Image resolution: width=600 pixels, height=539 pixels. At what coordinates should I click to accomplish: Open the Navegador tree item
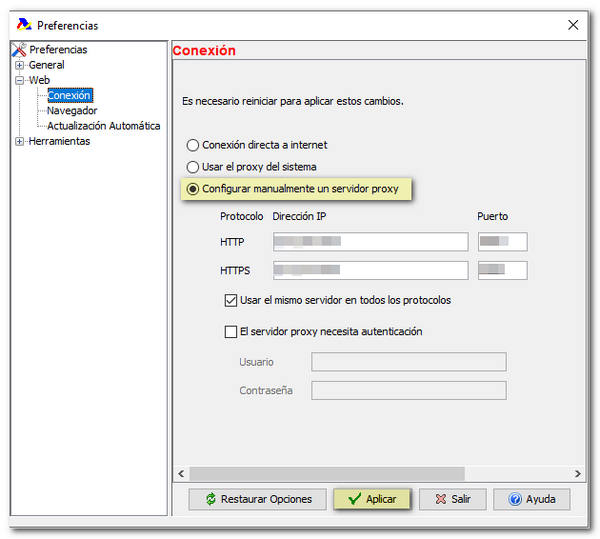coord(72,111)
